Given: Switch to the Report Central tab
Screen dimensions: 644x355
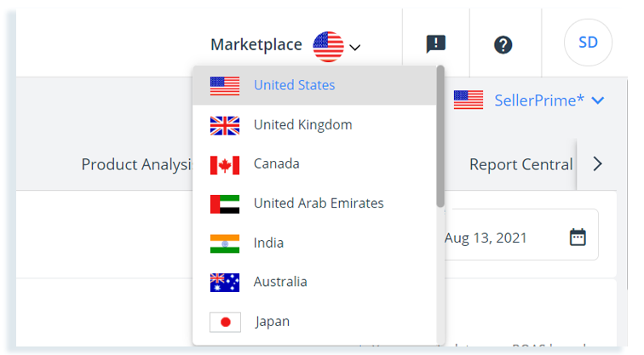Looking at the screenshot, I should click(x=520, y=164).
